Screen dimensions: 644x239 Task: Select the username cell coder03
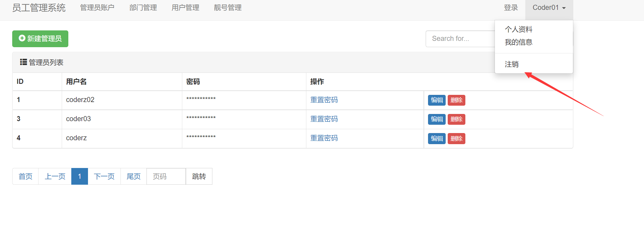(x=78, y=119)
